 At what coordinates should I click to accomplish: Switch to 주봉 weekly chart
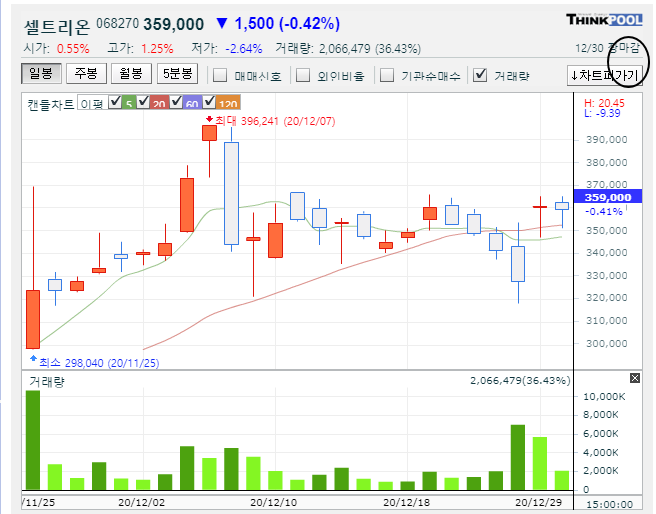[x=86, y=74]
